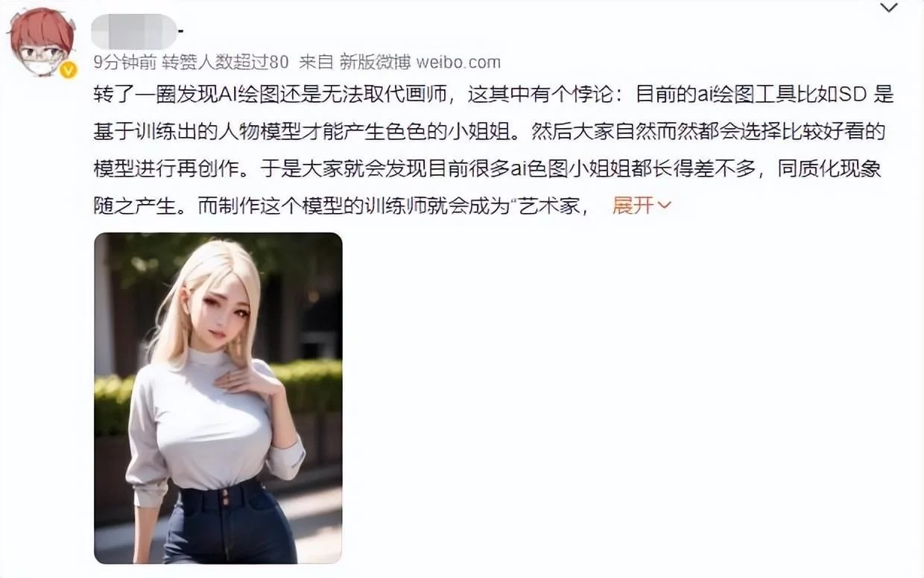Open the "新版微博 weibo.com" source link

pos(420,62)
